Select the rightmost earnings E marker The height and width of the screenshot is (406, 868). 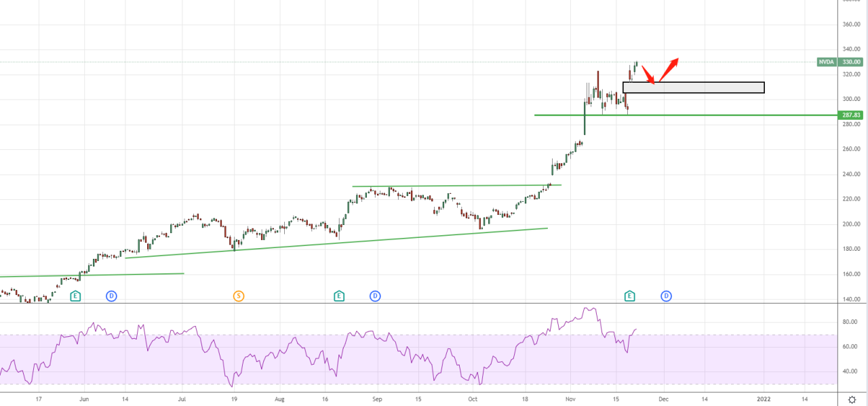click(x=630, y=296)
